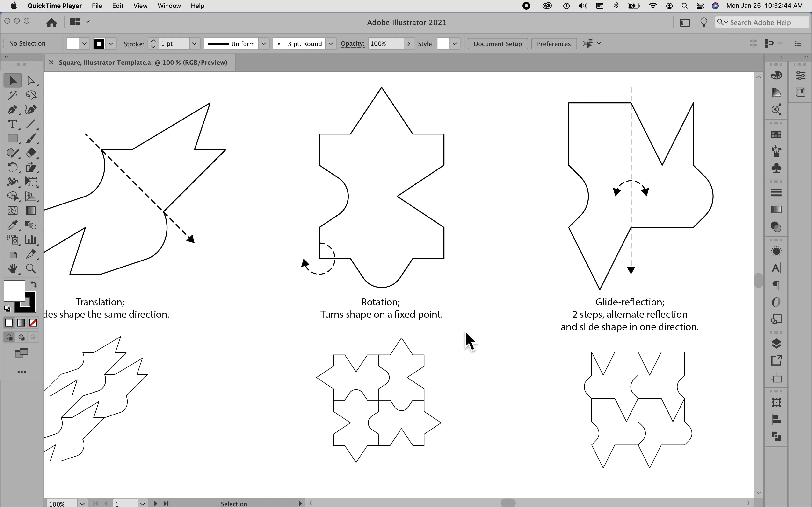Pick the Eyedropper tool
Viewport: 812px width, 507px height.
tap(13, 225)
